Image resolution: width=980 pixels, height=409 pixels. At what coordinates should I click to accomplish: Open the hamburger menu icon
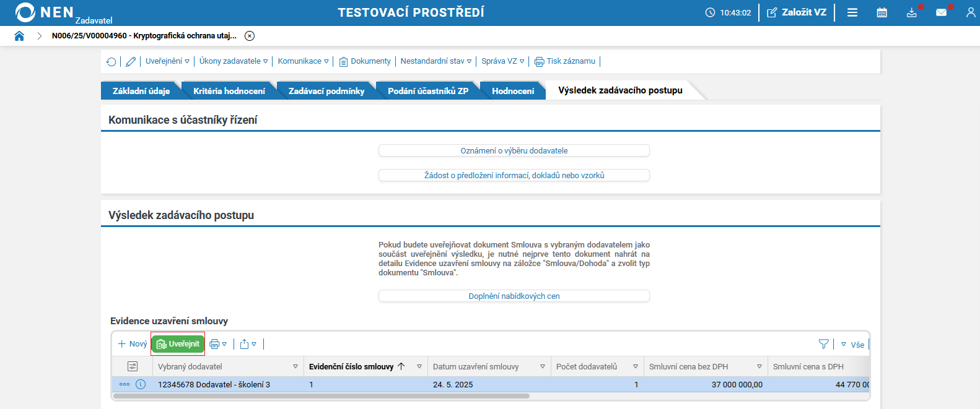852,12
